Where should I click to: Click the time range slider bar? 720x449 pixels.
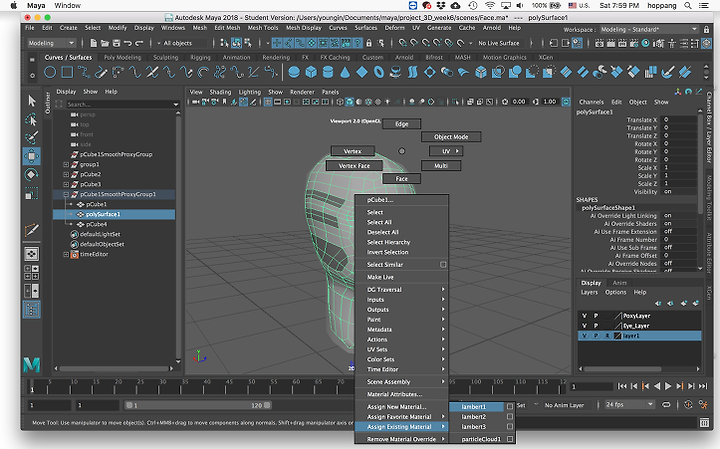[198, 405]
